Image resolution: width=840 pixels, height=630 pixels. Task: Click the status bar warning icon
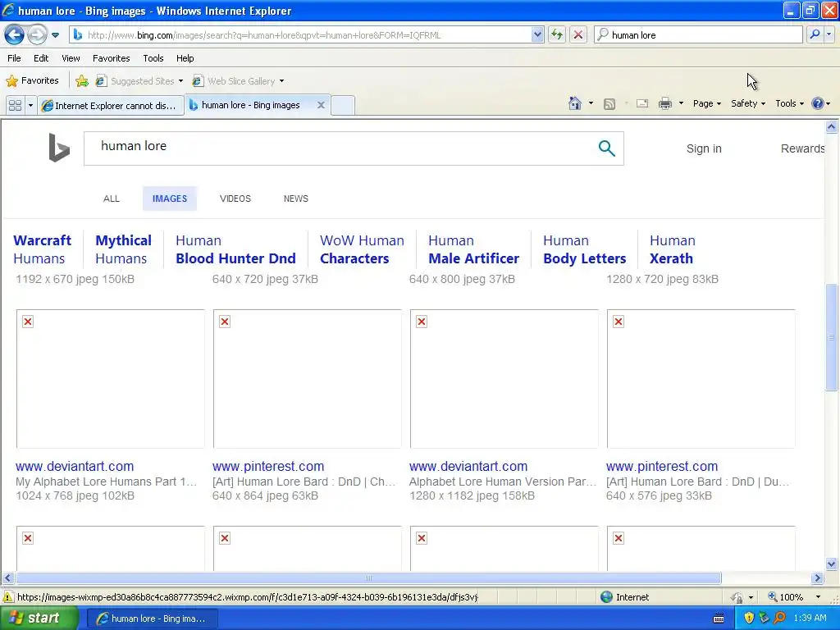tap(8, 597)
